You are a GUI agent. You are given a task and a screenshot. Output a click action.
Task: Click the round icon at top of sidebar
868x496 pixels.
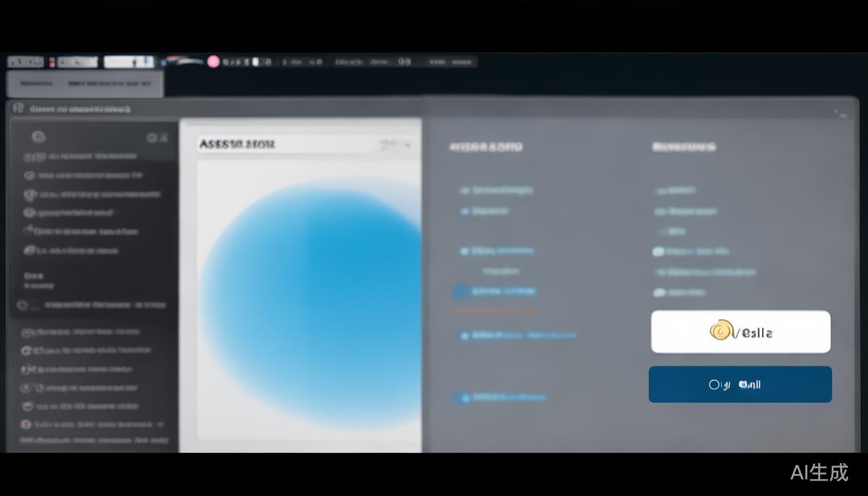[39, 137]
